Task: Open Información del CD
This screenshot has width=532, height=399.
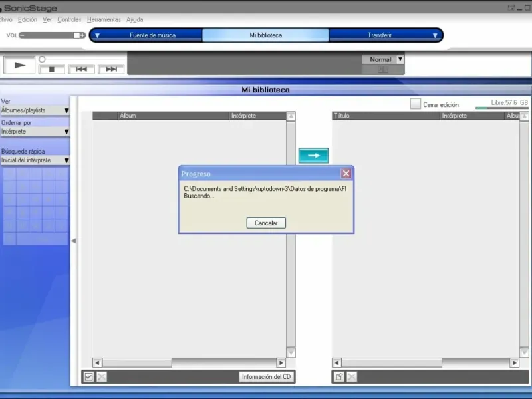Action: 267,377
